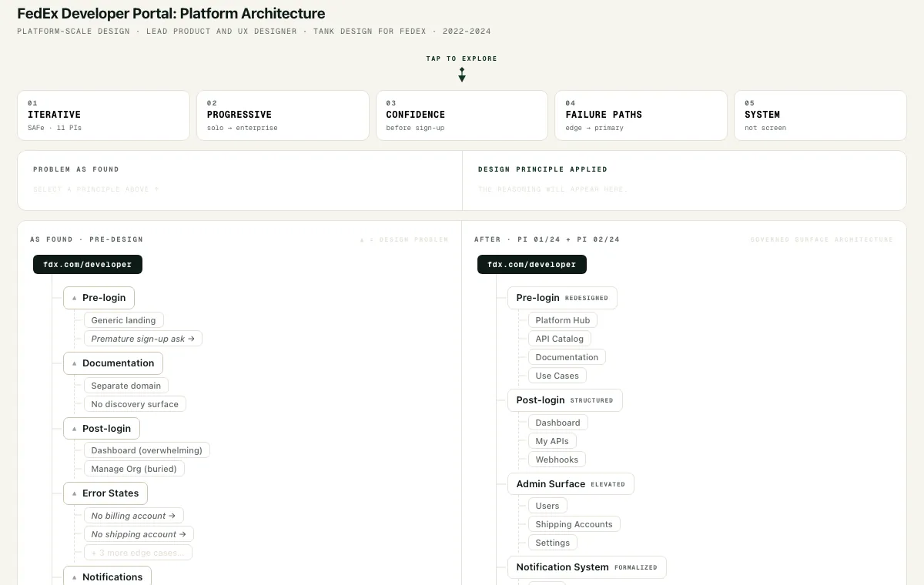Open the Admin Surface Elevated node

(x=571, y=484)
